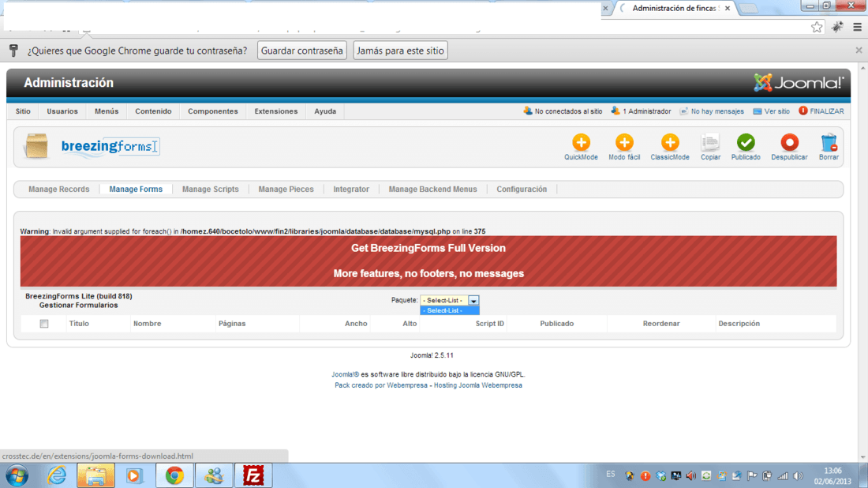
Task: Choose the highlighted Select-List option
Action: click(450, 311)
